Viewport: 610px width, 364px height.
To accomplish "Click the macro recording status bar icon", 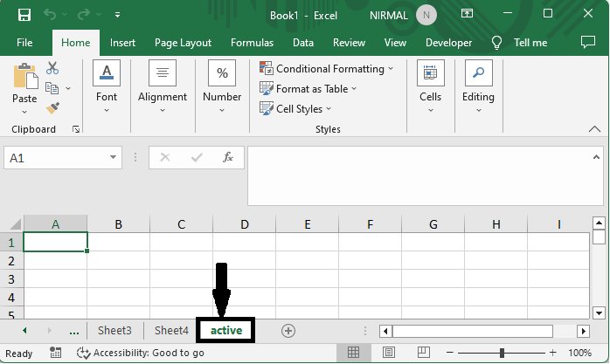I will [56, 354].
